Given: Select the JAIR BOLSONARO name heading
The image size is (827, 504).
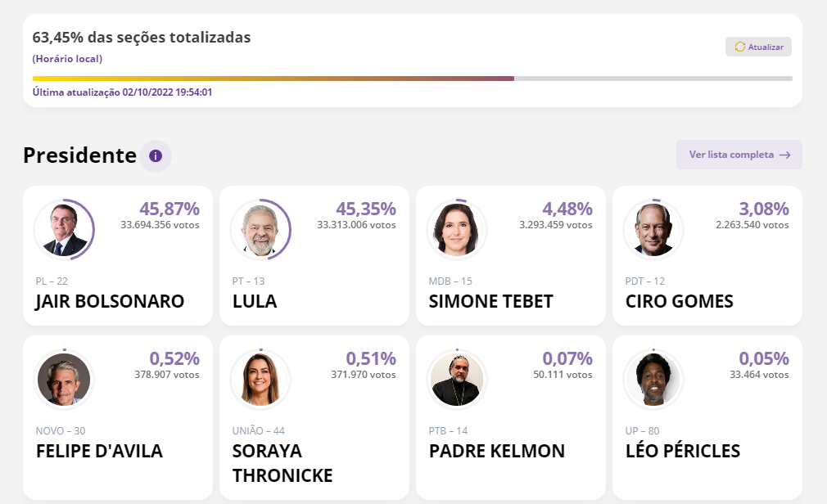Looking at the screenshot, I should pyautogui.click(x=110, y=301).
